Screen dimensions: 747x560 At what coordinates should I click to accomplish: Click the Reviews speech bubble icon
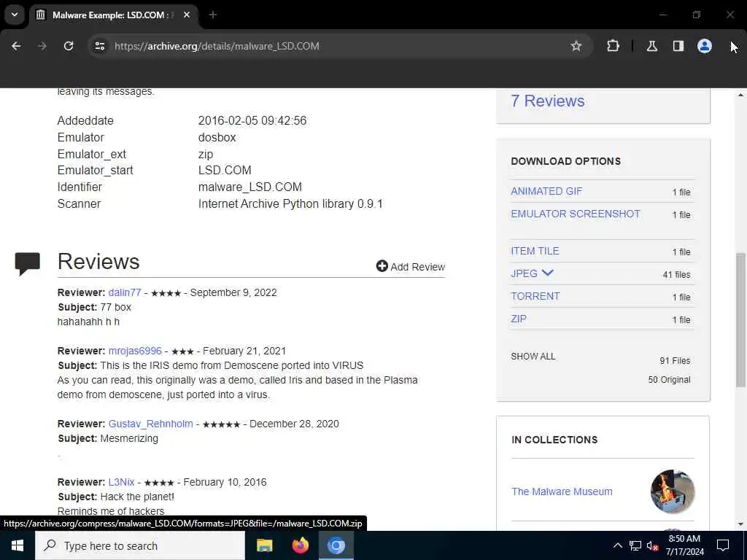(27, 263)
